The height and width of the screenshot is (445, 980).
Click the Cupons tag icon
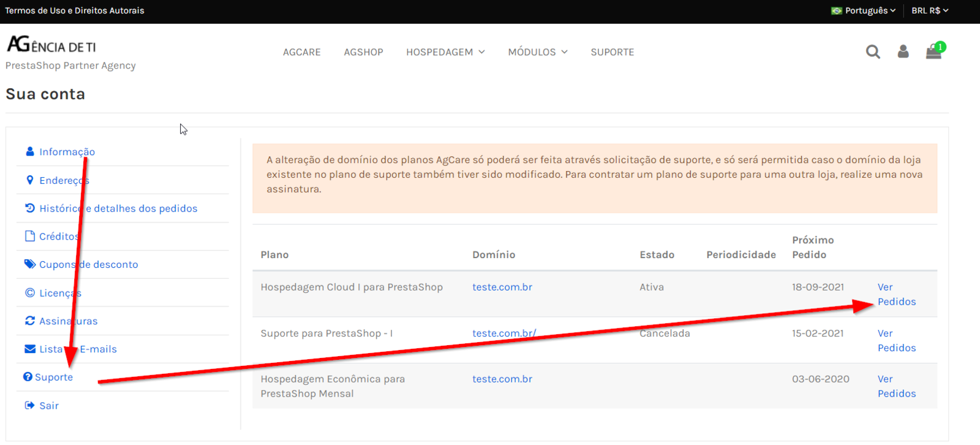30,264
